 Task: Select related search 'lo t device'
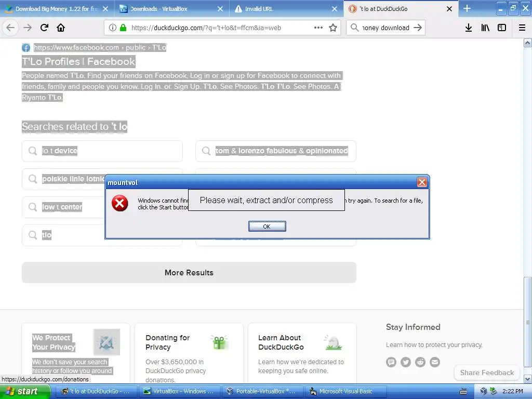point(102,151)
